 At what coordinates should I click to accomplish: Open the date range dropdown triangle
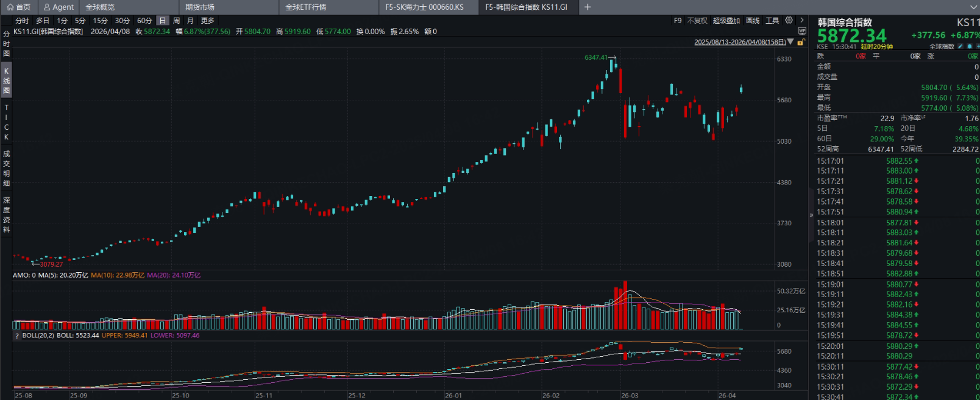(790, 42)
